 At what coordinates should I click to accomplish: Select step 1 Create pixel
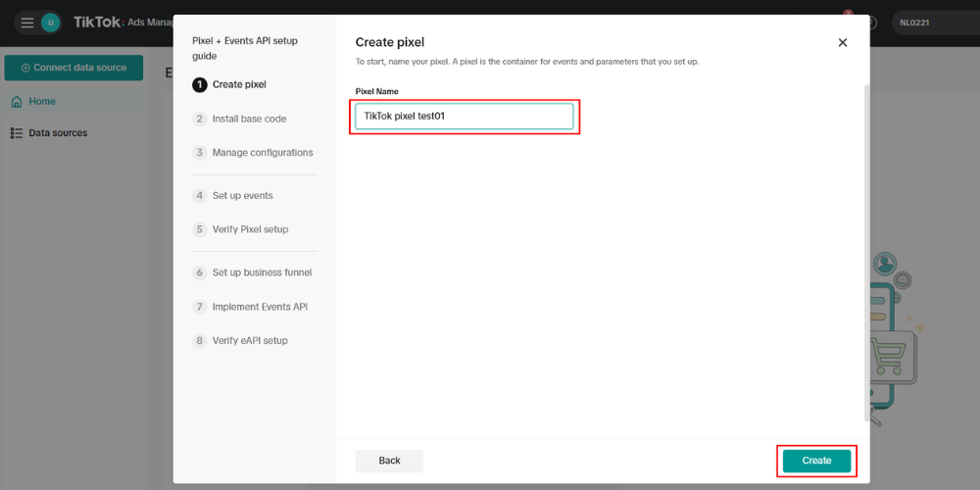(229, 84)
